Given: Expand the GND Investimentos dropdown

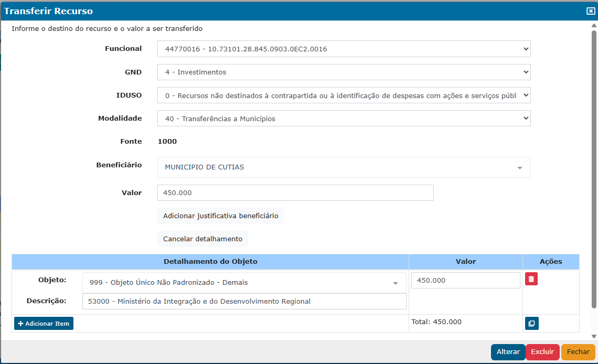Looking at the screenshot, I should click(344, 72).
